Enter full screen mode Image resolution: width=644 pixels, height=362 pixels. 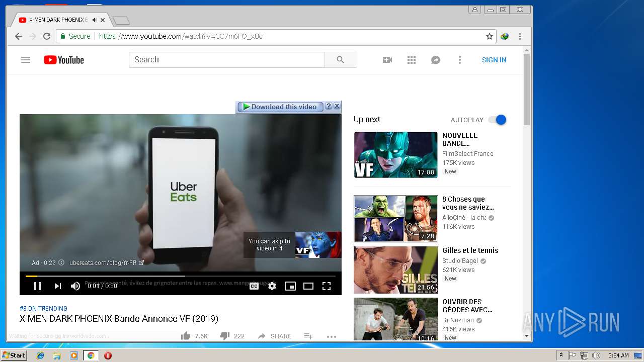pos(327,286)
